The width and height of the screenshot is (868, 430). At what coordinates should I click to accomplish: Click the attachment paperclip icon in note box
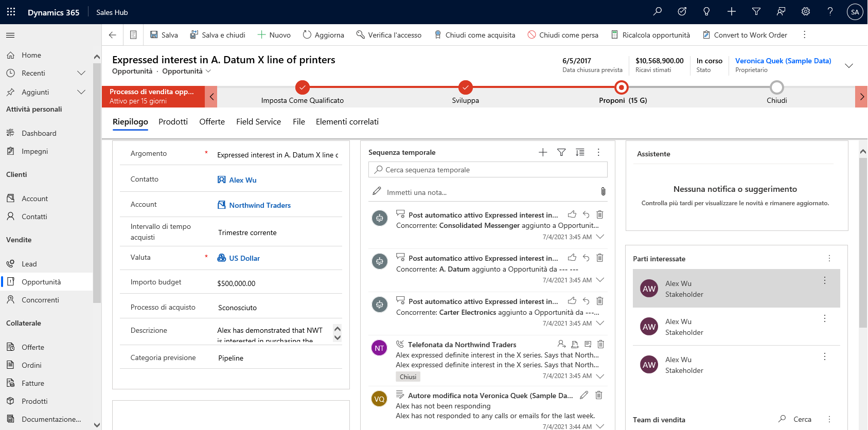(x=603, y=192)
